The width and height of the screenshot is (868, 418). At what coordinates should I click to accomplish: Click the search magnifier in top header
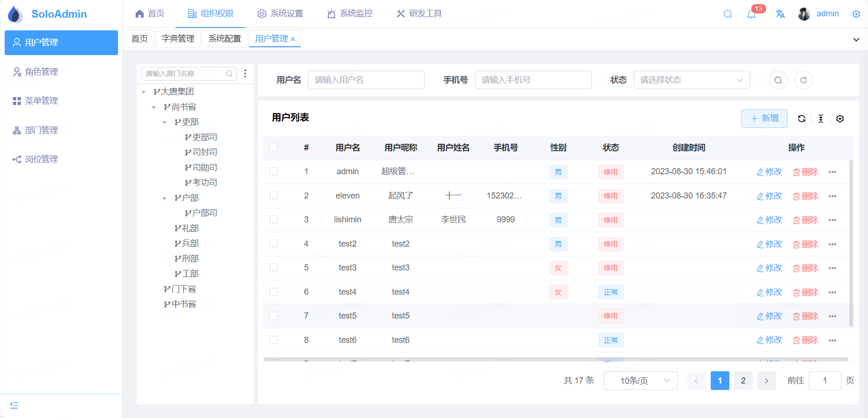pos(728,14)
